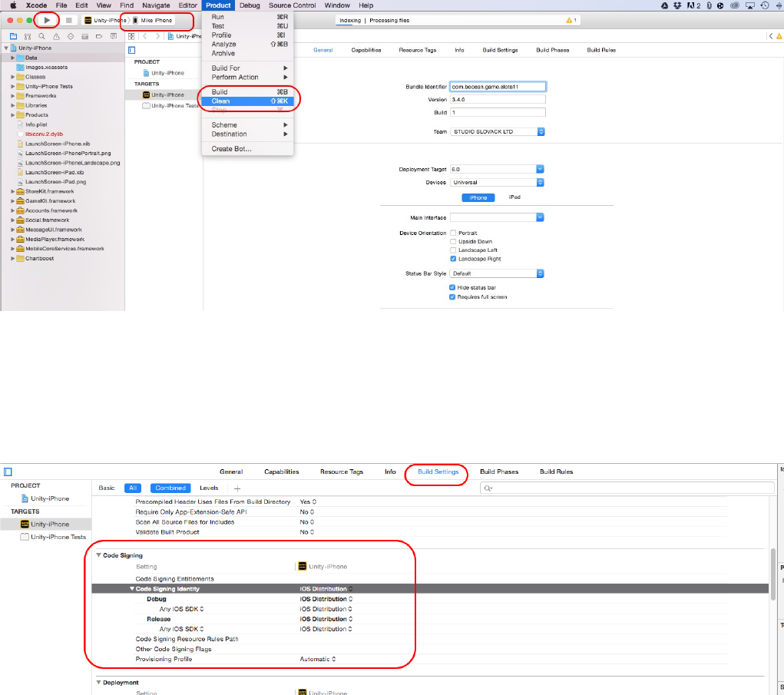This screenshot has height=695, width=784.
Task: Enable the Upside Down orientation checkbox
Action: point(453,241)
